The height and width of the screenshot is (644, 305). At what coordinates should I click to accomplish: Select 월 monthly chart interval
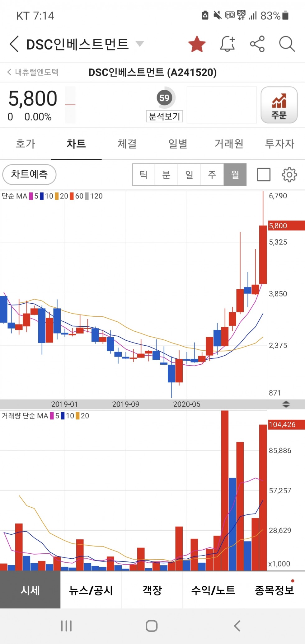(235, 175)
